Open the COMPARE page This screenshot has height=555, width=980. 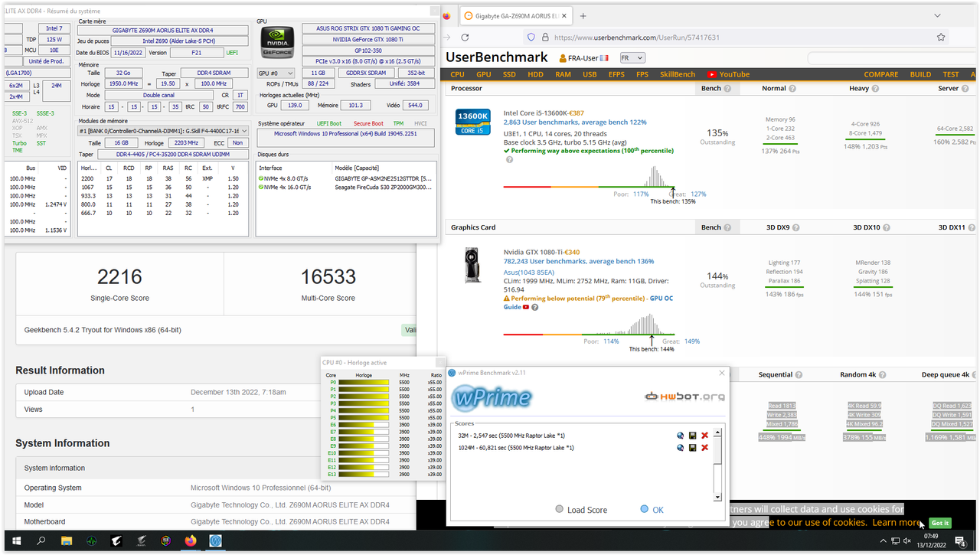tap(881, 74)
